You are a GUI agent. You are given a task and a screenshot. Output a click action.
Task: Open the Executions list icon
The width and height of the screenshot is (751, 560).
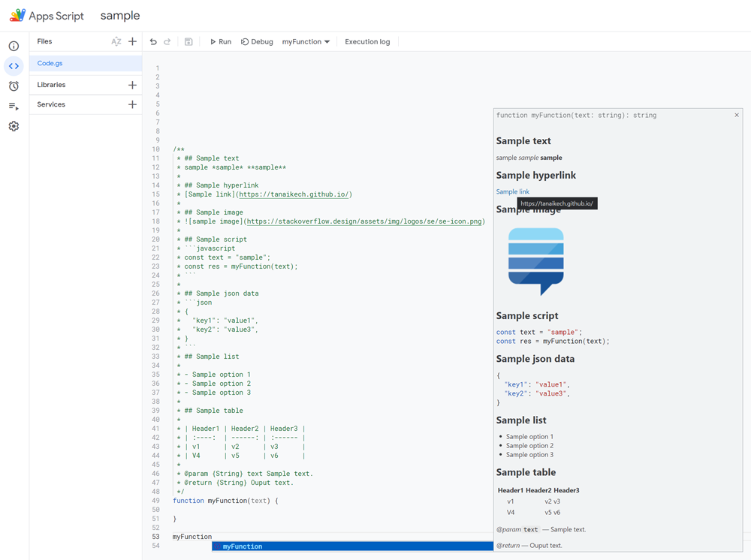tap(14, 107)
